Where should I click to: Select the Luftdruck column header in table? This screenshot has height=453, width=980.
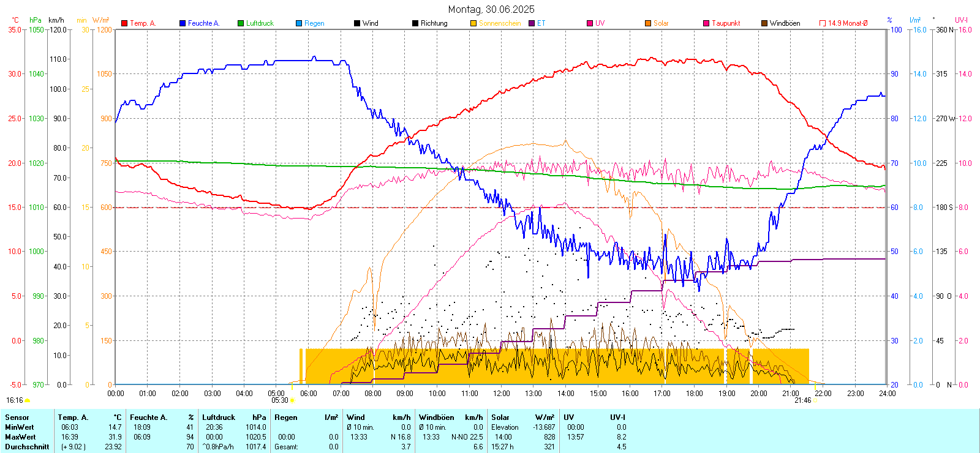(x=219, y=417)
